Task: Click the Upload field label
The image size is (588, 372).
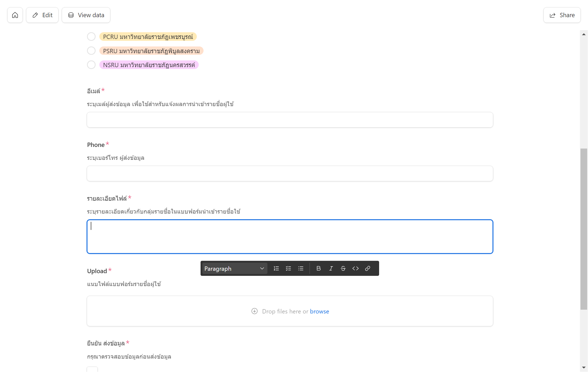Action: (97, 271)
